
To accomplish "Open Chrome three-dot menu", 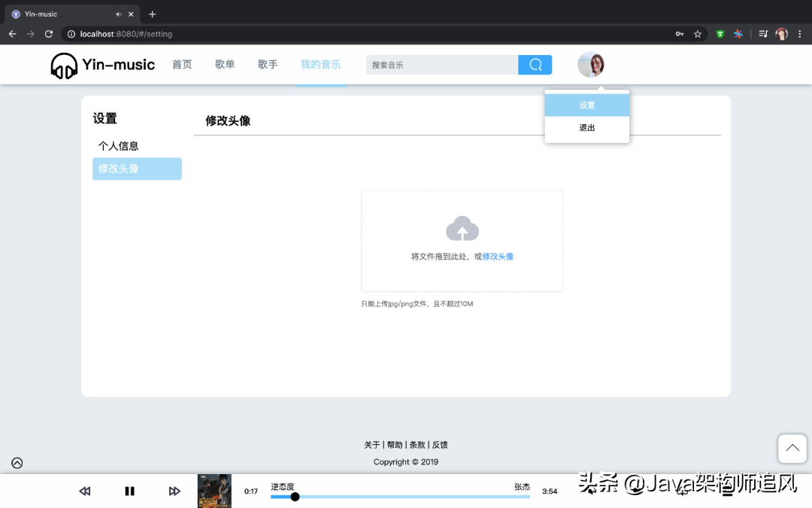I will [799, 34].
